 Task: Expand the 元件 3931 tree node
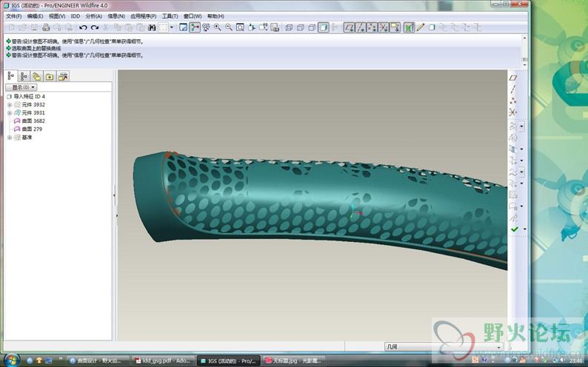pos(10,112)
